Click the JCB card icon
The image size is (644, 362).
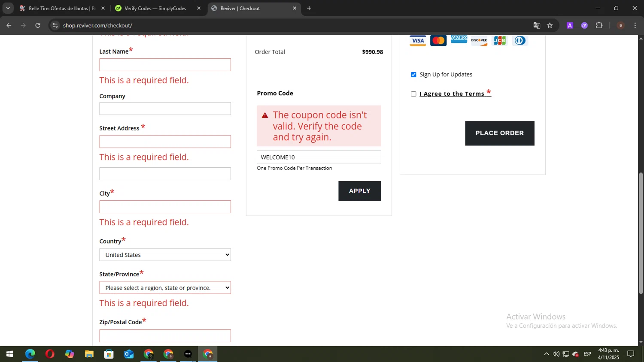click(500, 41)
